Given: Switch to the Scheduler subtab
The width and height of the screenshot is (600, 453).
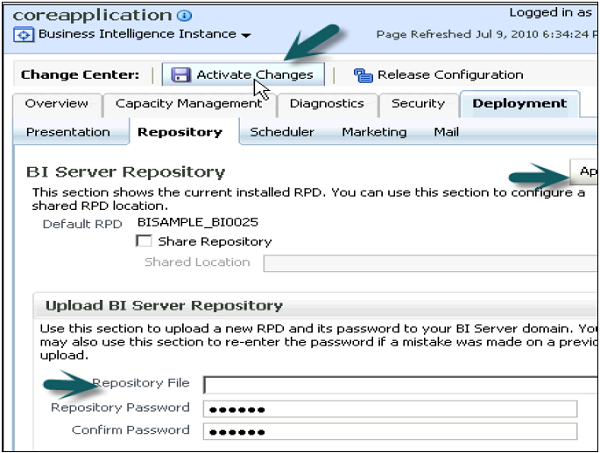Looking at the screenshot, I should coord(282,132).
